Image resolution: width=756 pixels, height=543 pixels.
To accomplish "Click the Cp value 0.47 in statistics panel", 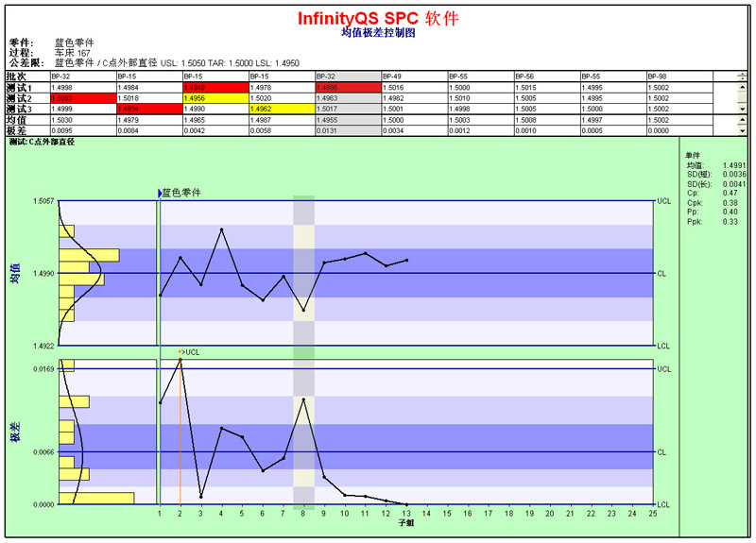I will click(x=730, y=193).
